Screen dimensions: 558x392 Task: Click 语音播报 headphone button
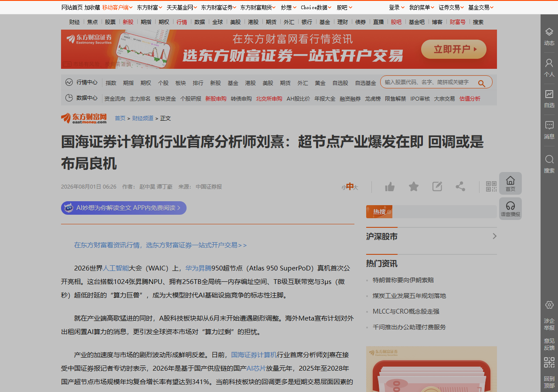(510, 209)
